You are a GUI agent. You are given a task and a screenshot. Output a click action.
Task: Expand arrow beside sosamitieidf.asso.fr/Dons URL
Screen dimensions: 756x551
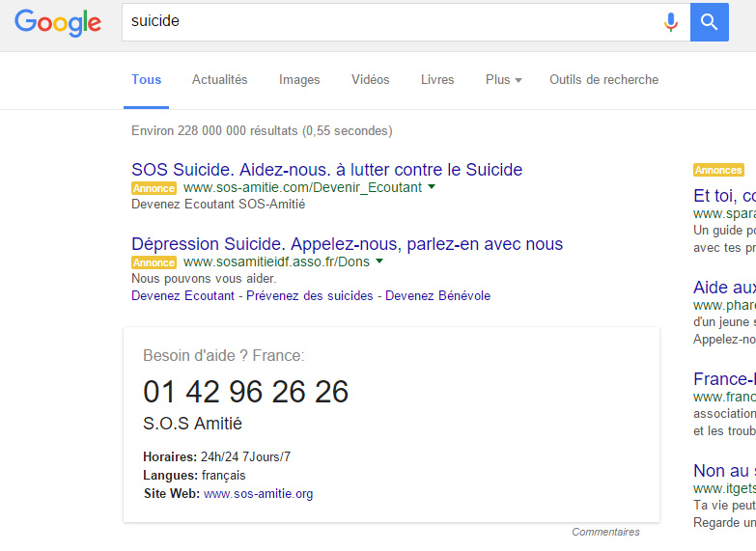point(379,262)
